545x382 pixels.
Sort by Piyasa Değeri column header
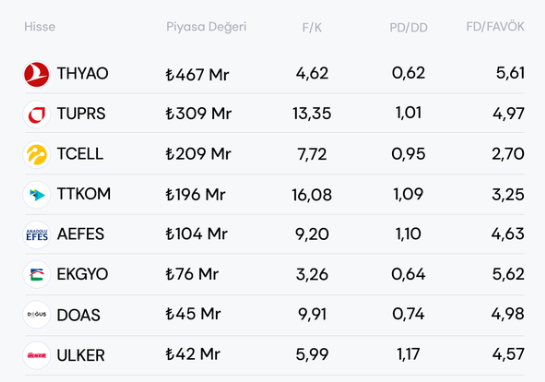[206, 27]
